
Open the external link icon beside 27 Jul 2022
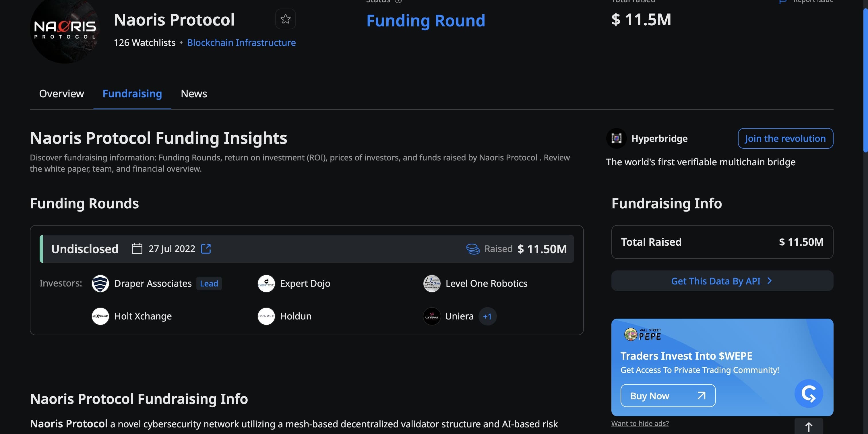[206, 249]
